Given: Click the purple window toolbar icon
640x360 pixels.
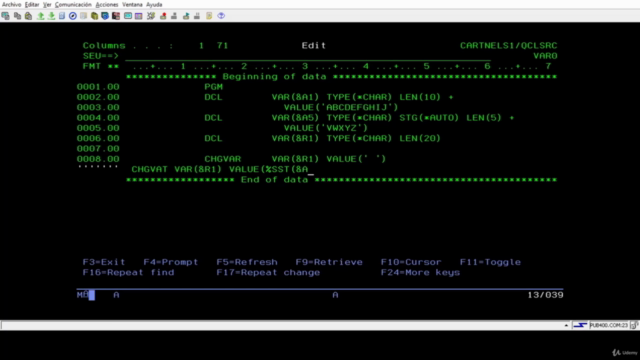Looking at the screenshot, I should point(139,16).
